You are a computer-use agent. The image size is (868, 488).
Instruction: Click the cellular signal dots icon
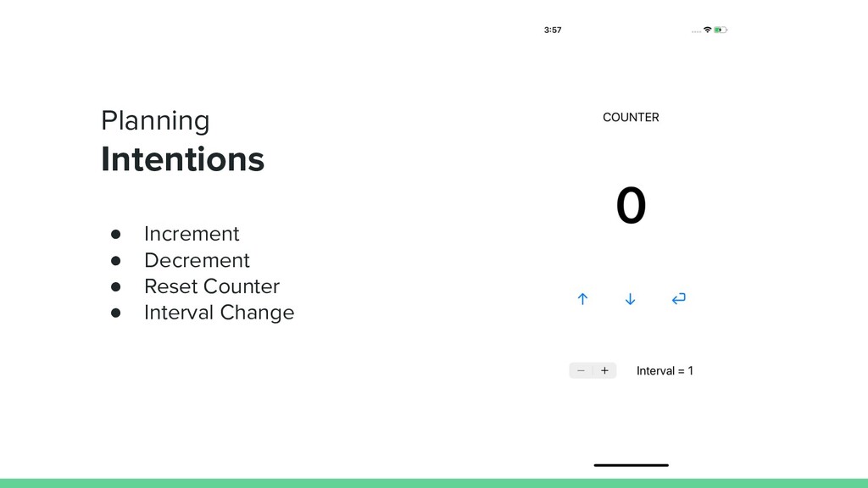pyautogui.click(x=697, y=31)
